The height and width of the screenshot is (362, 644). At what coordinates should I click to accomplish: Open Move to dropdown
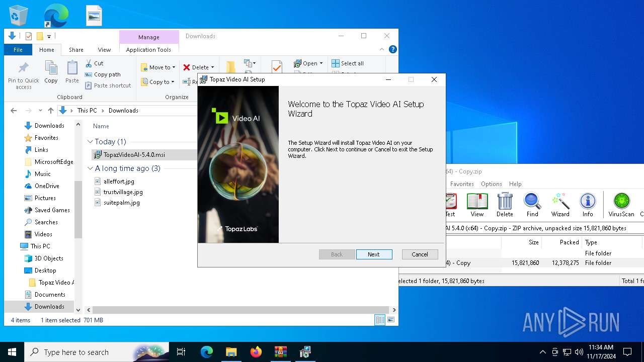(x=158, y=67)
